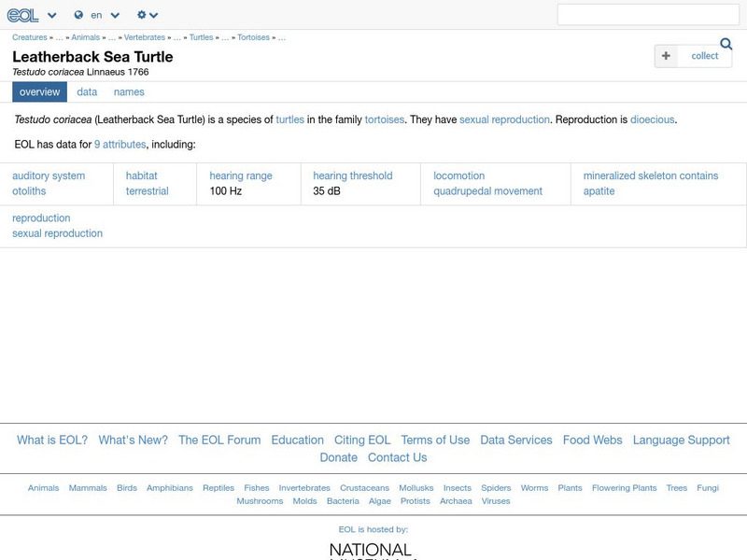This screenshot has width=747, height=560.
Task: Follow the 'tortoises' family link
Action: coord(384,119)
